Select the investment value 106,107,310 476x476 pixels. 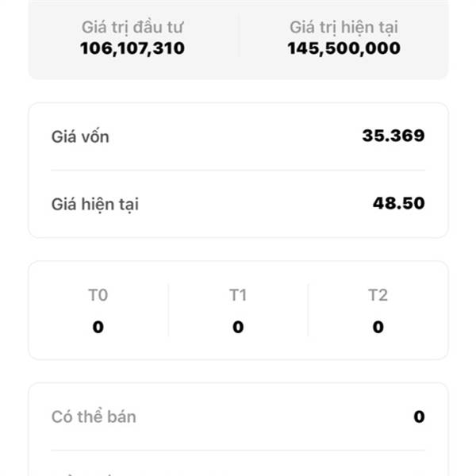coord(132,48)
